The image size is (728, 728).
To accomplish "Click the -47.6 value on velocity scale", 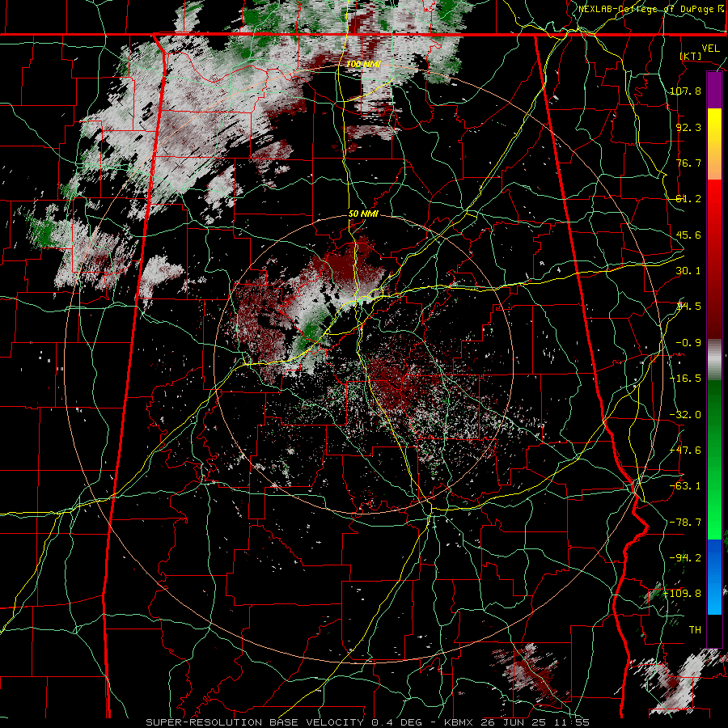I will [685, 451].
